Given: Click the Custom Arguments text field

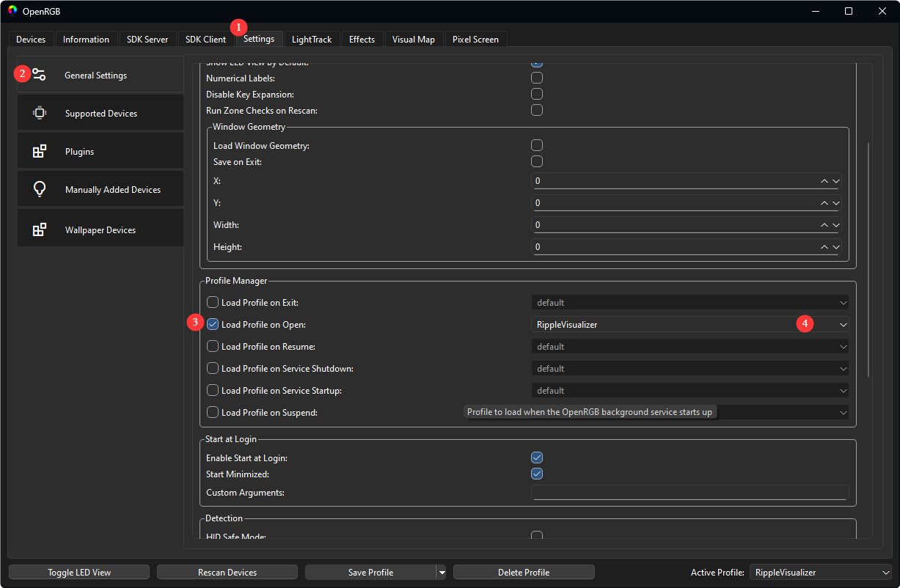Looking at the screenshot, I should pyautogui.click(x=690, y=492).
